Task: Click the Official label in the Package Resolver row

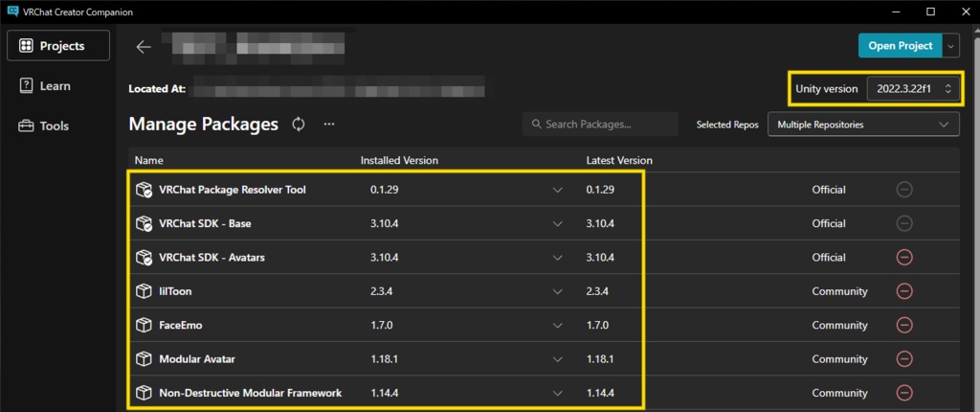Action: tap(829, 190)
